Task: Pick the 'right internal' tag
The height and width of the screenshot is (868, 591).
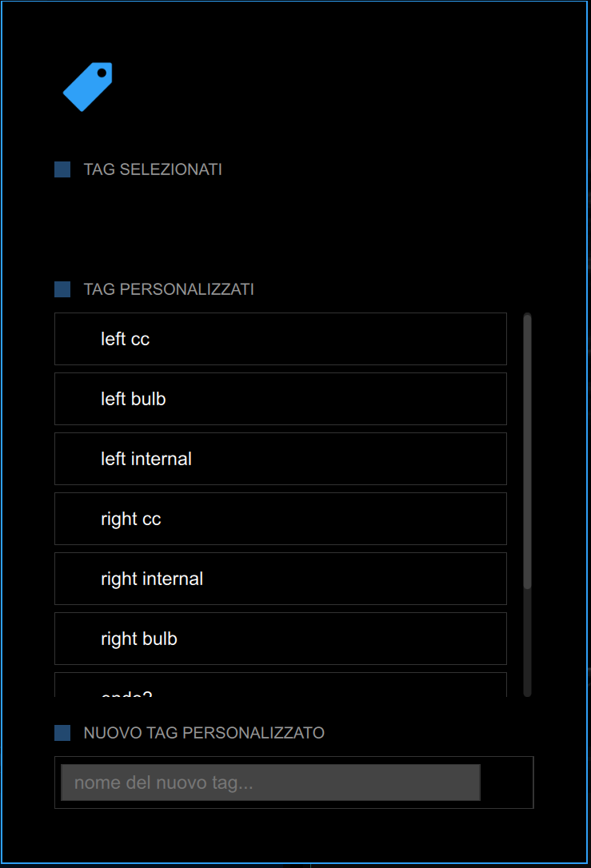Action: coord(280,579)
